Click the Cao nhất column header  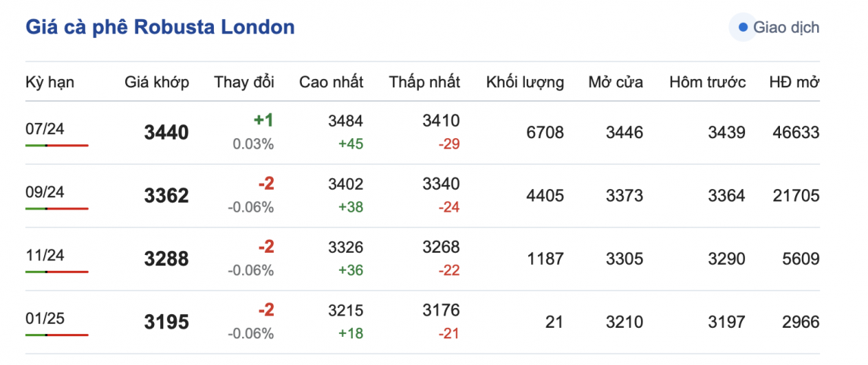pyautogui.click(x=331, y=82)
